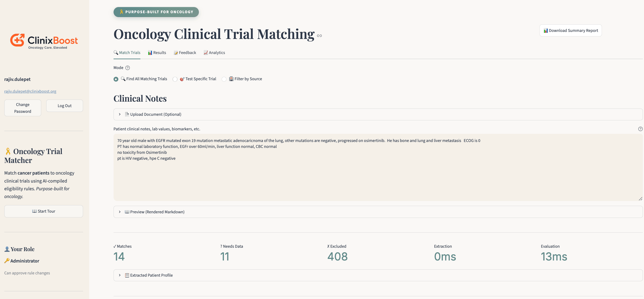Screen dimensions: 644x299
Task: Click Download Summary Report button
Action: tap(570, 31)
